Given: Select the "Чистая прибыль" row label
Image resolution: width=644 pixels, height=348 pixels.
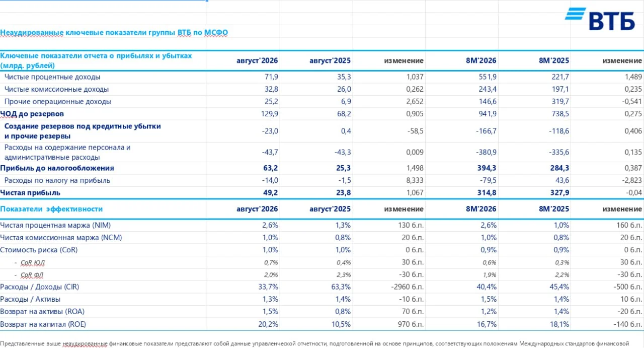Looking at the screenshot, I should [30, 192].
